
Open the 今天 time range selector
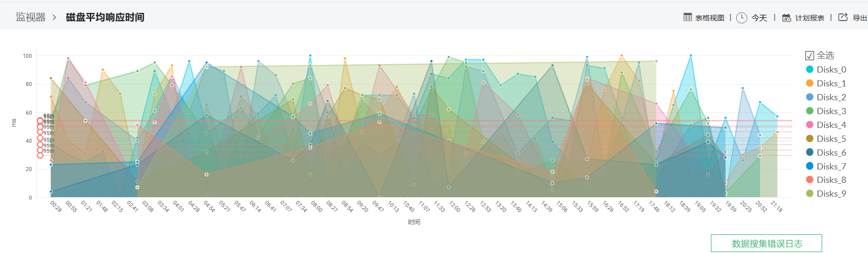tap(759, 18)
